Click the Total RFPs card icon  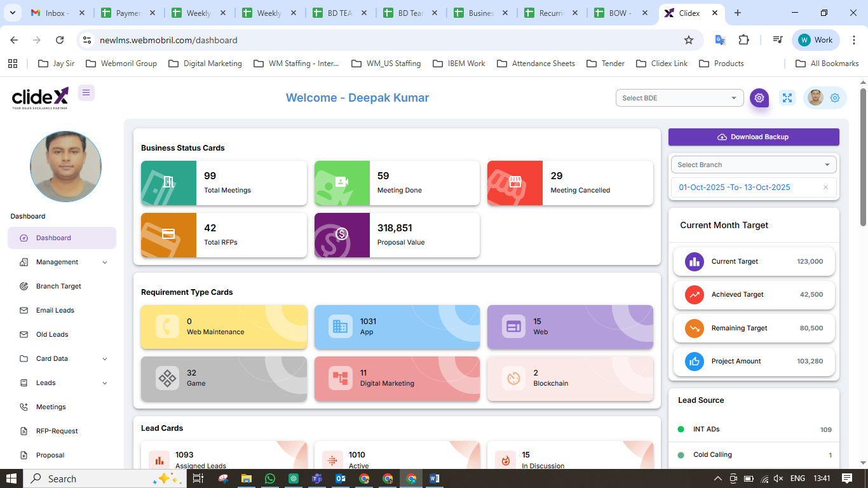[x=168, y=234]
